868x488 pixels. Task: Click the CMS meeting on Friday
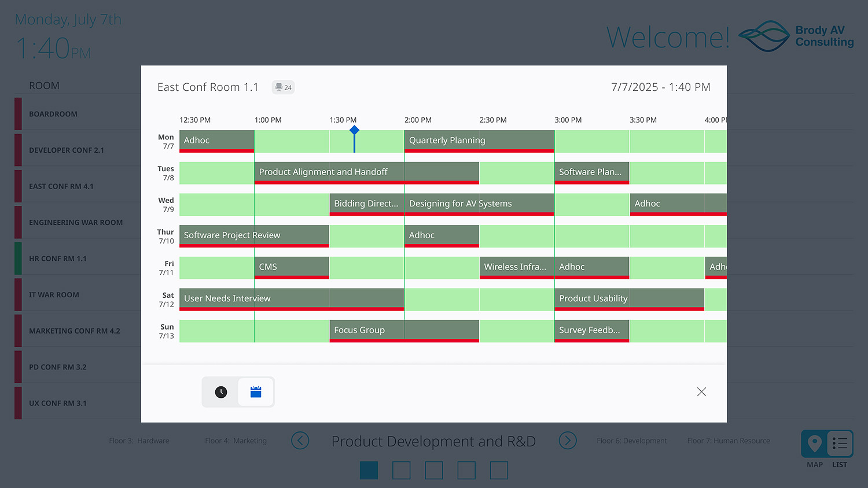(291, 267)
